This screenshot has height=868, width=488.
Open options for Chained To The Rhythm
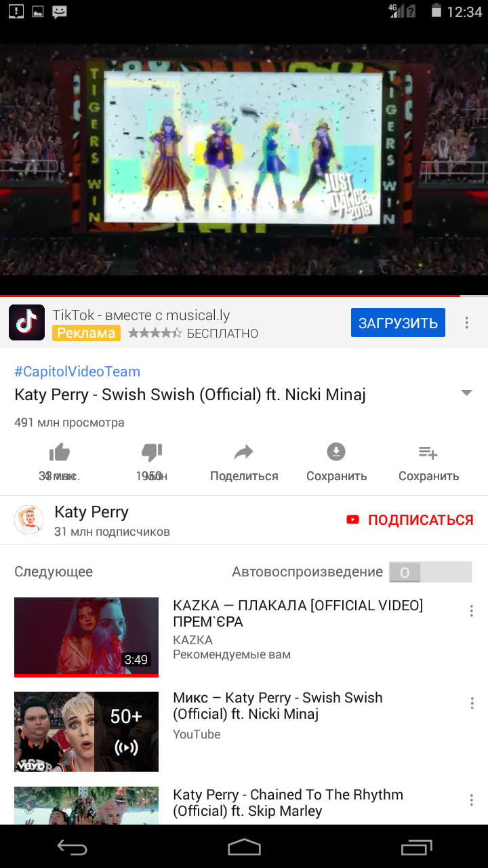(x=472, y=800)
